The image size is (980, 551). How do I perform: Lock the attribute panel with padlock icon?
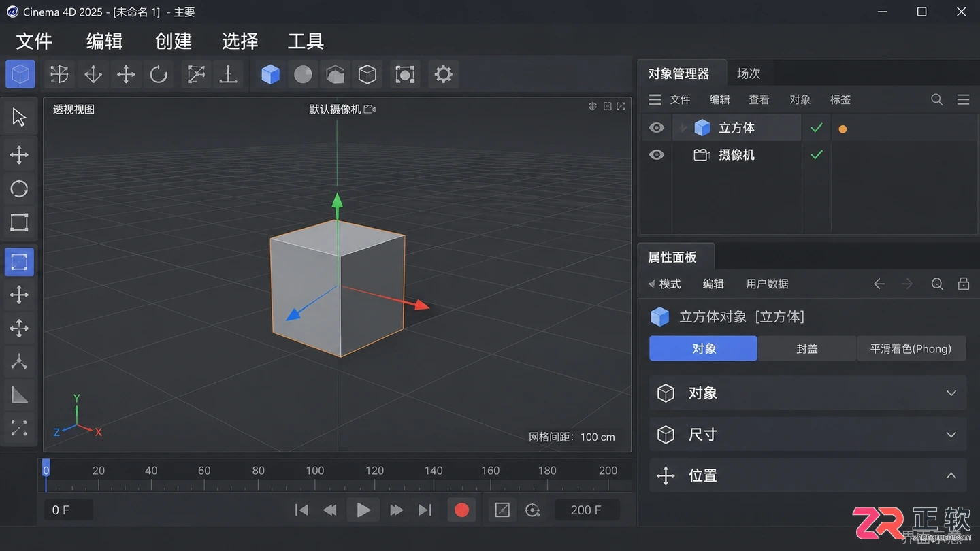(x=964, y=284)
